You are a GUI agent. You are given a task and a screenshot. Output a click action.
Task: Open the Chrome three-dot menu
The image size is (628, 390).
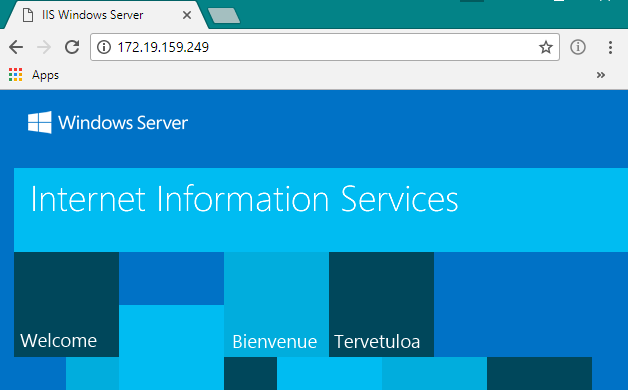[610, 47]
